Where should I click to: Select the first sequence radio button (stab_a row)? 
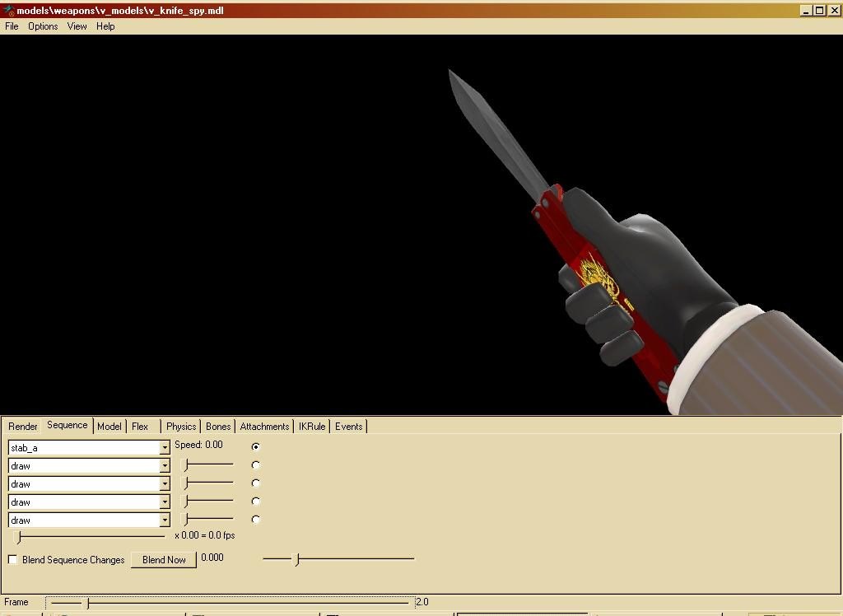255,446
